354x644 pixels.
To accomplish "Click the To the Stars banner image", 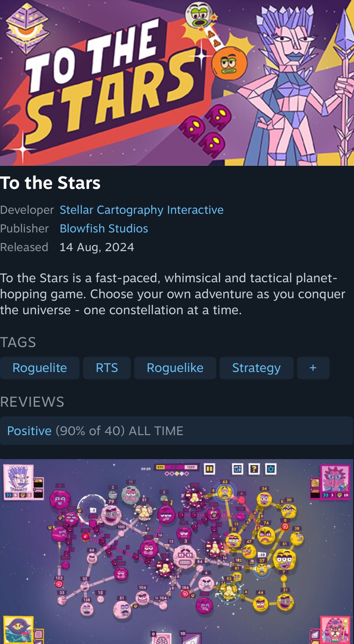I will tap(177, 83).
